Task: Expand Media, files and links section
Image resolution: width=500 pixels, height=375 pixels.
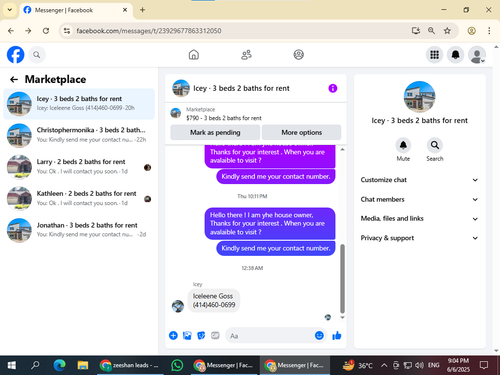Action: click(419, 219)
